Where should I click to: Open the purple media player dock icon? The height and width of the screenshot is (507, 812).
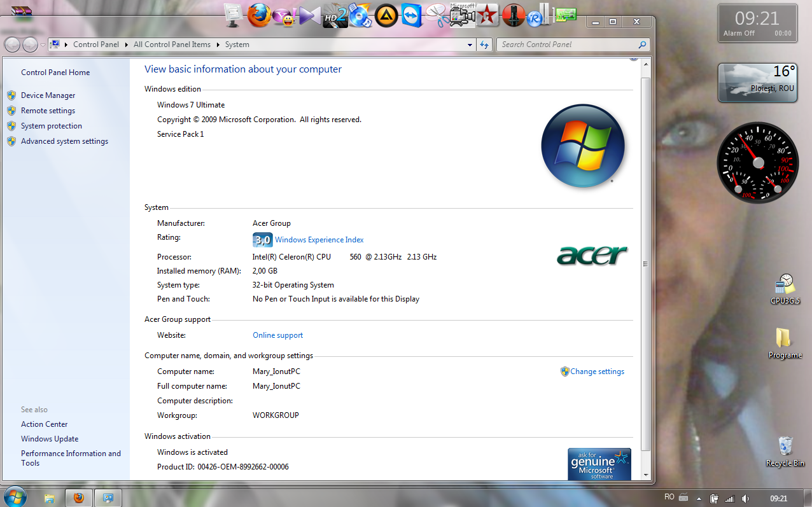(310, 16)
